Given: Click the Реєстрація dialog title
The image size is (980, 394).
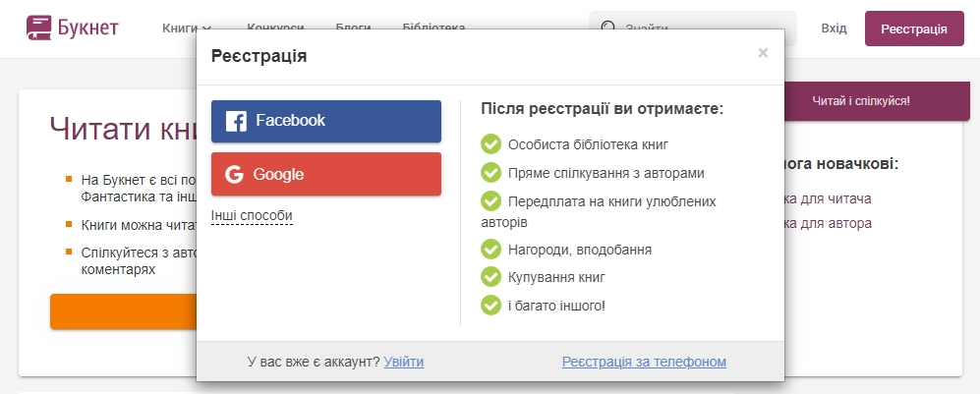Looking at the screenshot, I should point(259,56).
